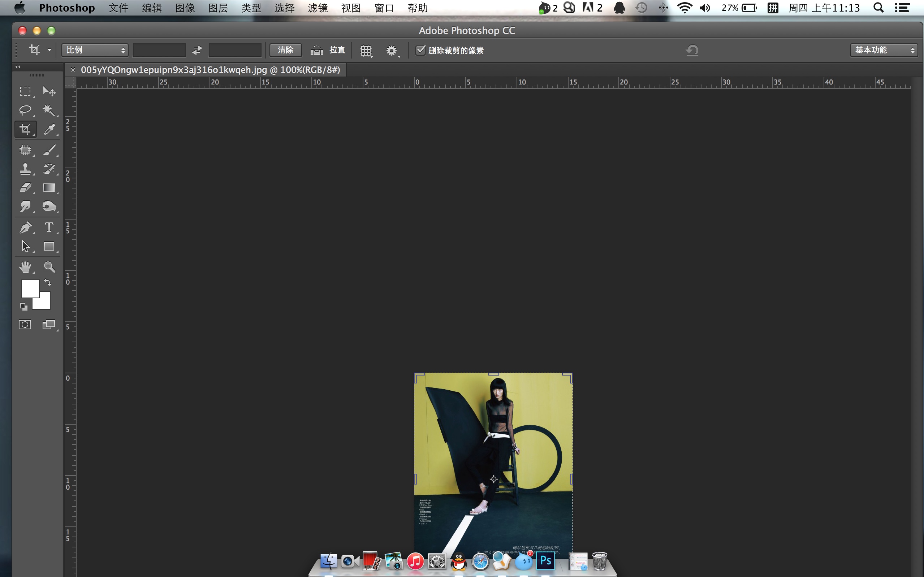The image size is (924, 577).
Task: Change screen mode button
Action: [49, 325]
